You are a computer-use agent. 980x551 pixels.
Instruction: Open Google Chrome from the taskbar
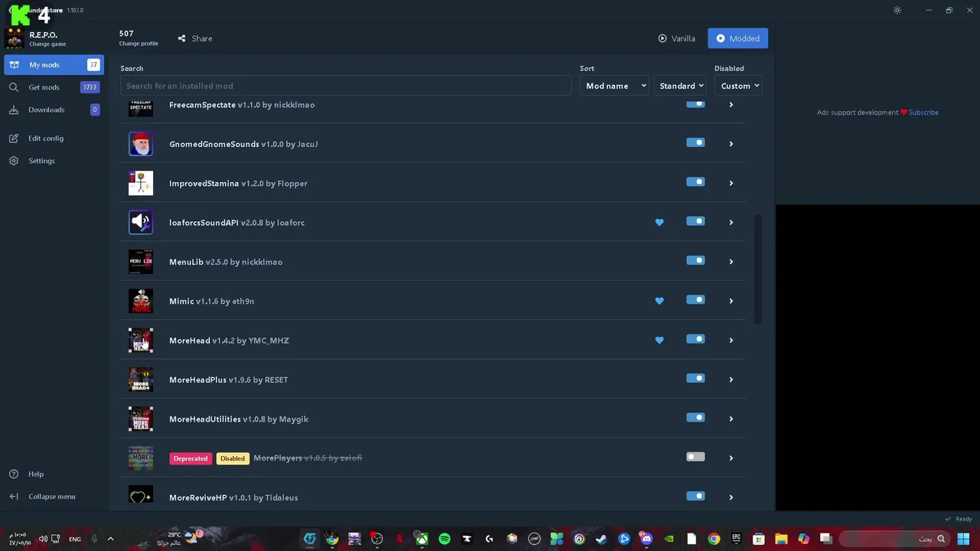(714, 539)
